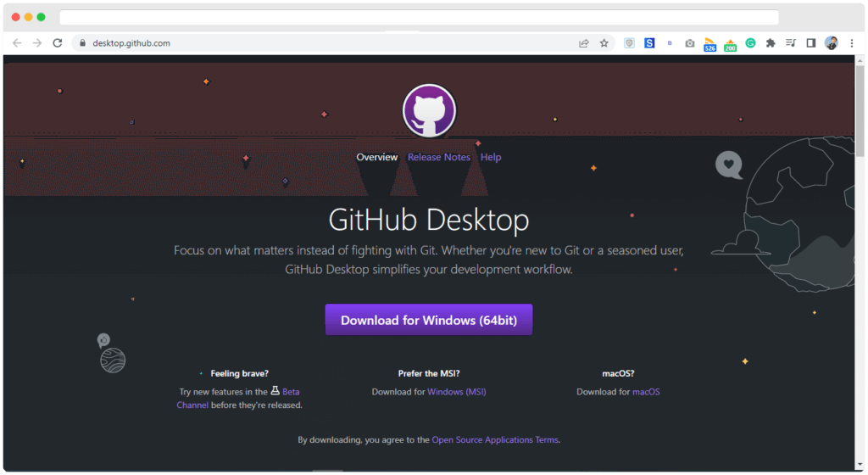Share this page using the share icon
The width and height of the screenshot is (868, 475).
point(583,43)
